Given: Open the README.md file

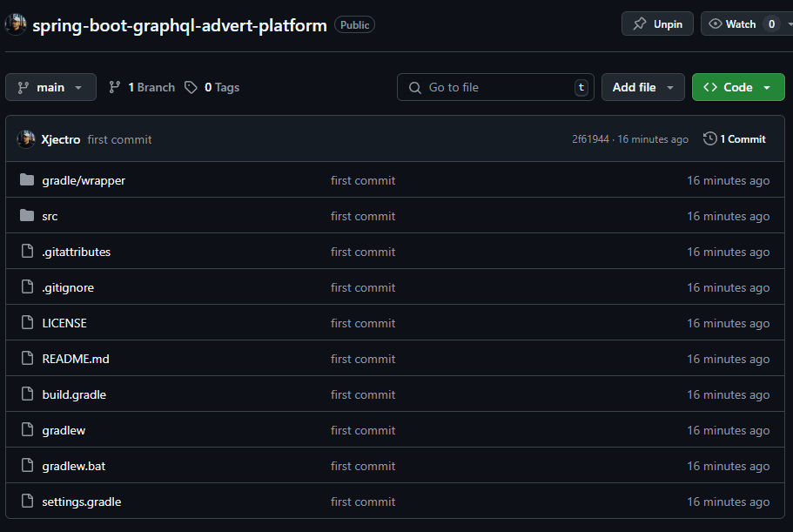Looking at the screenshot, I should pyautogui.click(x=76, y=359).
